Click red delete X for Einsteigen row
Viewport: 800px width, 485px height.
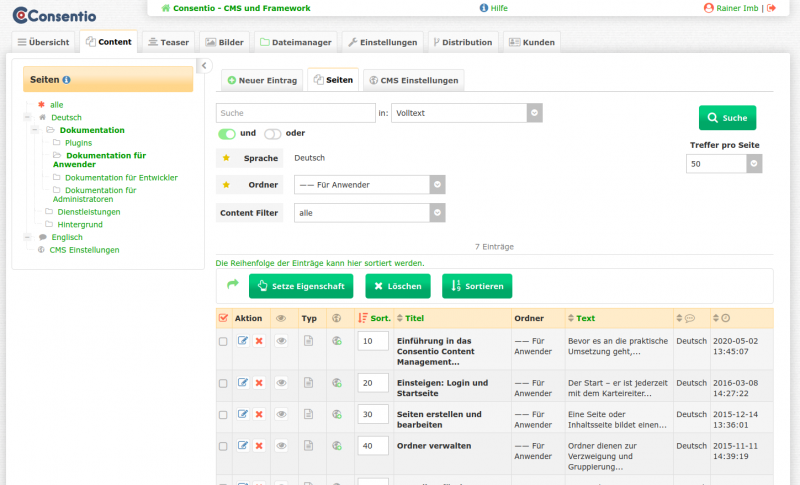click(259, 383)
